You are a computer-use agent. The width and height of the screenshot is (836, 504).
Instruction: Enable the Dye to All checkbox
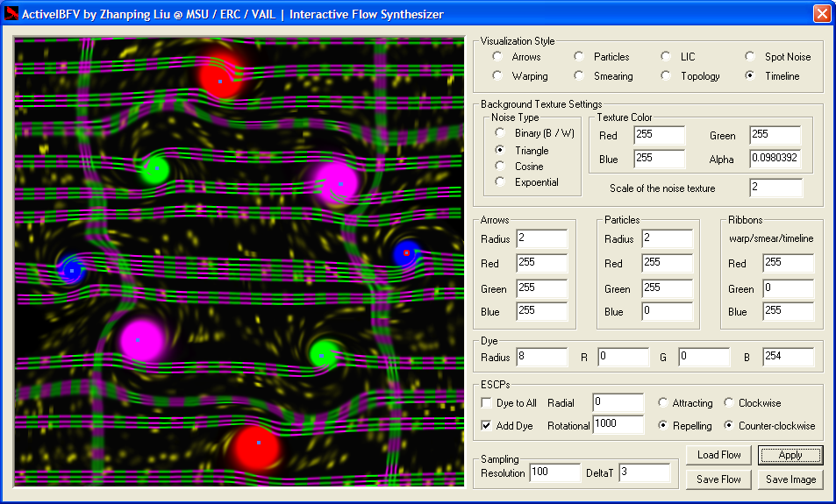tap(487, 403)
